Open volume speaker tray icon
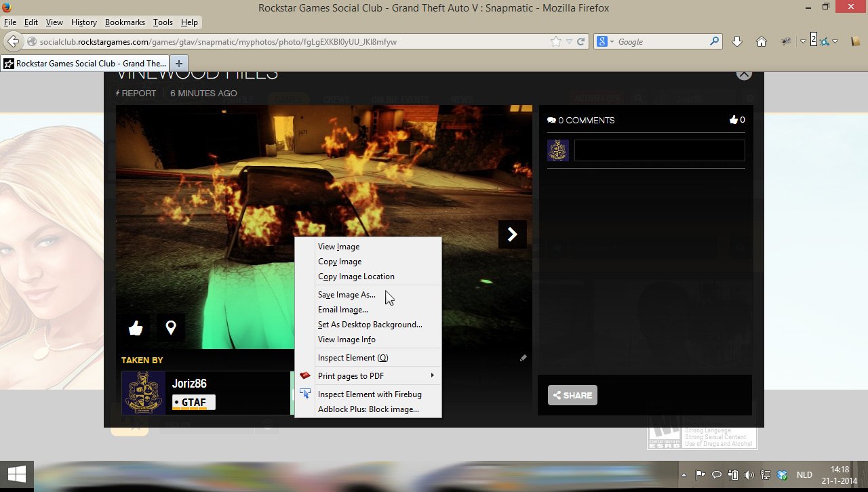This screenshot has width=868, height=492. coord(749,475)
